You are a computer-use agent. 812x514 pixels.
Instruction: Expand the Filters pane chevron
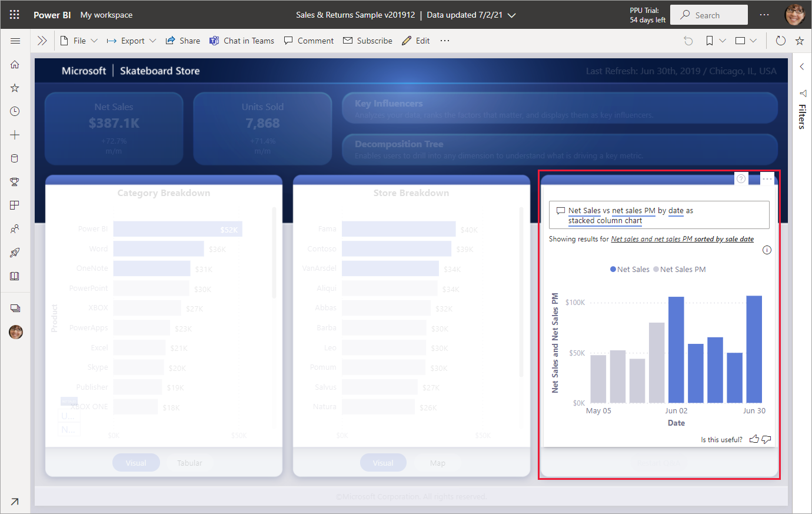[x=802, y=67]
